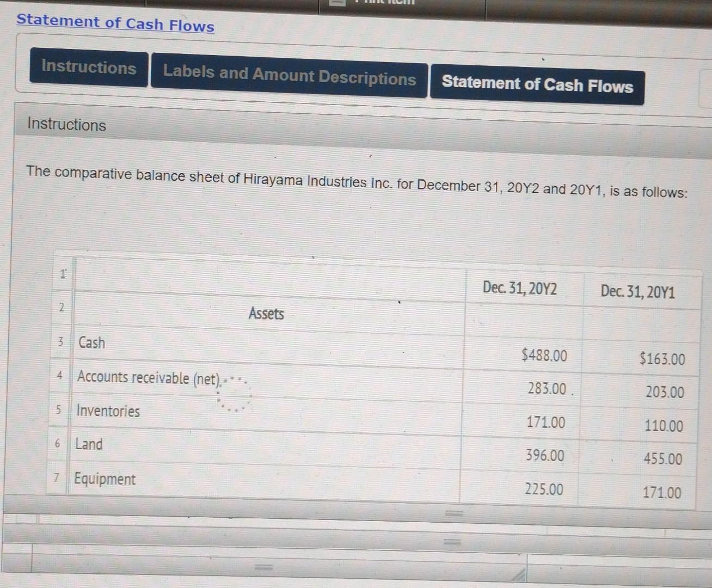This screenshot has width=712, height=588.
Task: Select the Accounts receivable (net) row label
Action: tap(149, 377)
